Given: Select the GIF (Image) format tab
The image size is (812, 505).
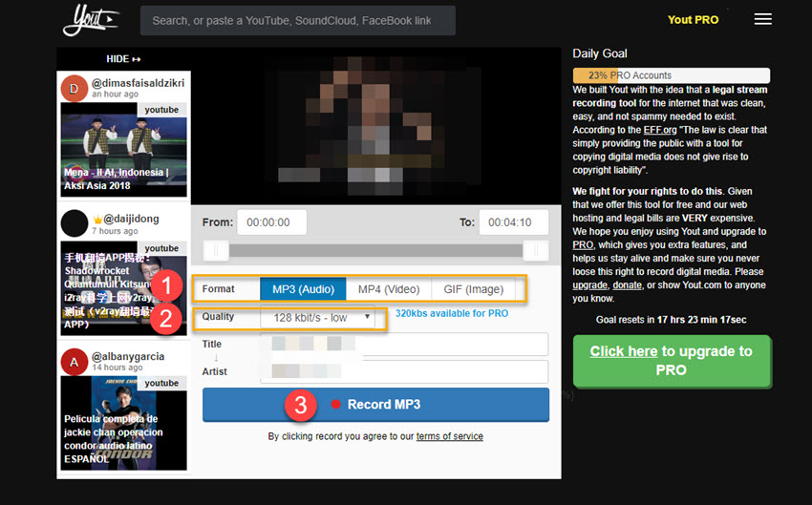Looking at the screenshot, I should pos(473,289).
